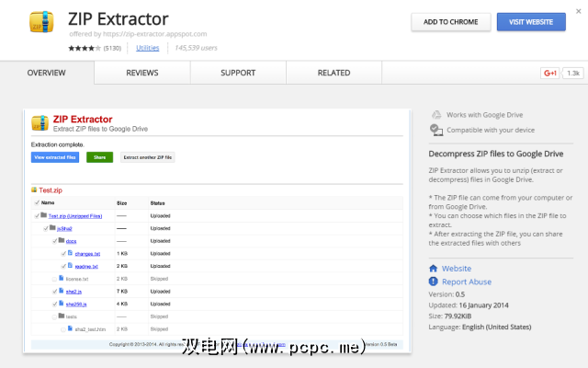Image resolution: width=588 pixels, height=368 pixels.
Task: Click the 'English (United States)' language value
Action: 496,328
